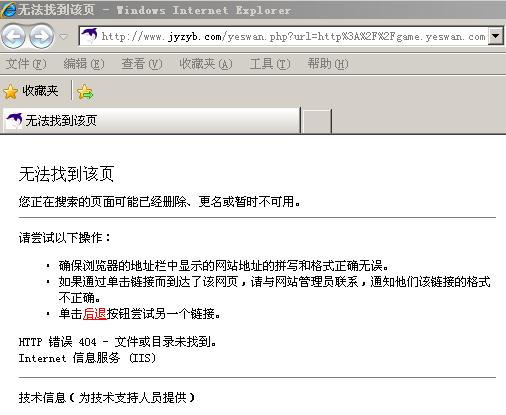Open a new blank tab button
Screen dimensions: 506x415
coord(316,120)
